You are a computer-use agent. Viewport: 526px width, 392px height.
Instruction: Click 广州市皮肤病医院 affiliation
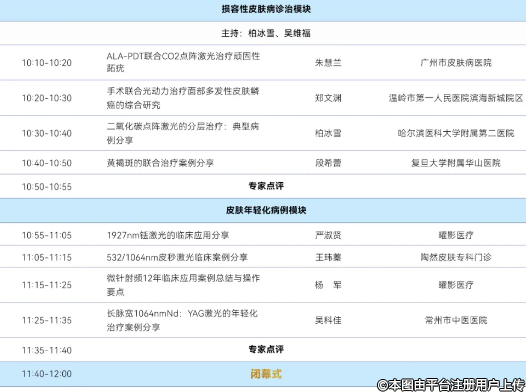point(456,63)
